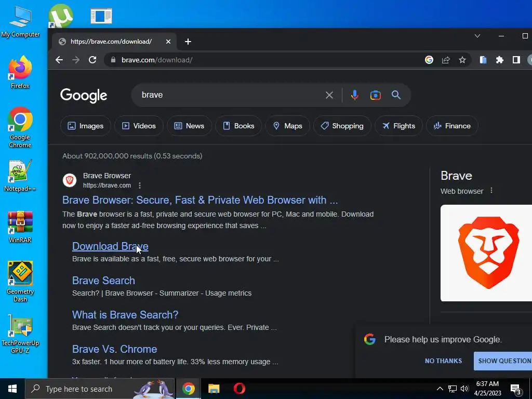The width and height of the screenshot is (532, 399).
Task: Select the WinRAR desktop shortcut
Action: click(x=20, y=227)
